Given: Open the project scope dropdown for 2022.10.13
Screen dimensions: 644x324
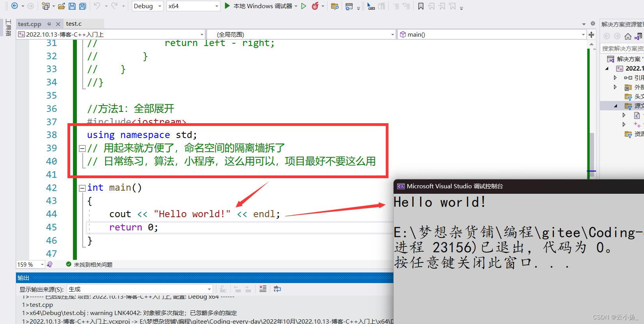Looking at the screenshot, I should click(x=110, y=34).
